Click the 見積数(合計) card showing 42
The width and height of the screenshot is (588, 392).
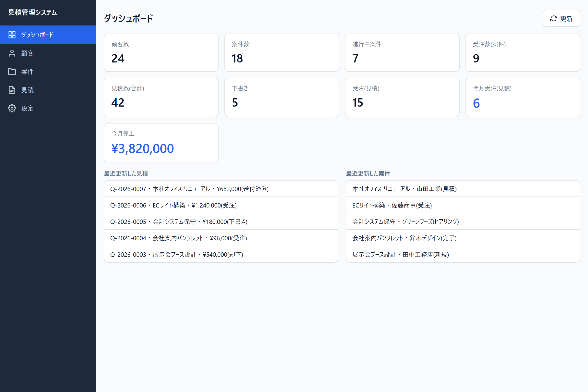pos(161,97)
